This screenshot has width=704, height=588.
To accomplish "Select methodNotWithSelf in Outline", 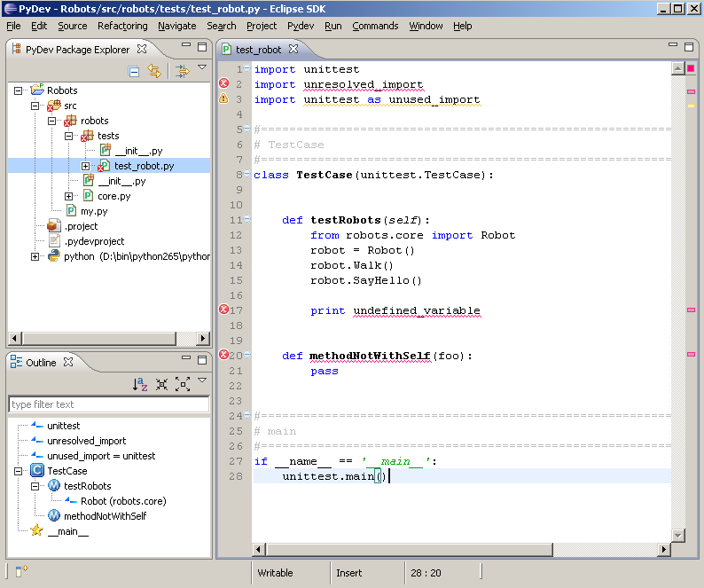I will (105, 516).
